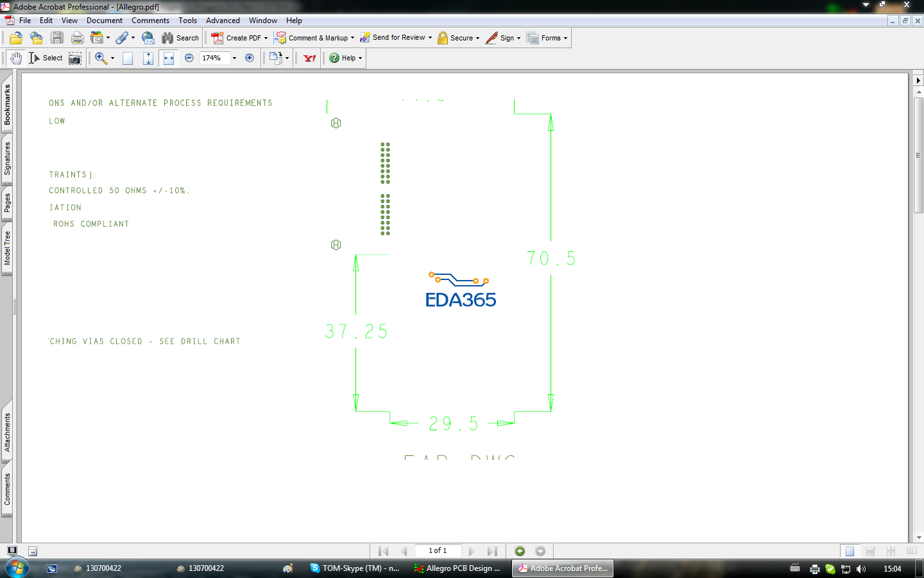924x578 pixels.
Task: Open the Tools menu
Action: pyautogui.click(x=188, y=21)
